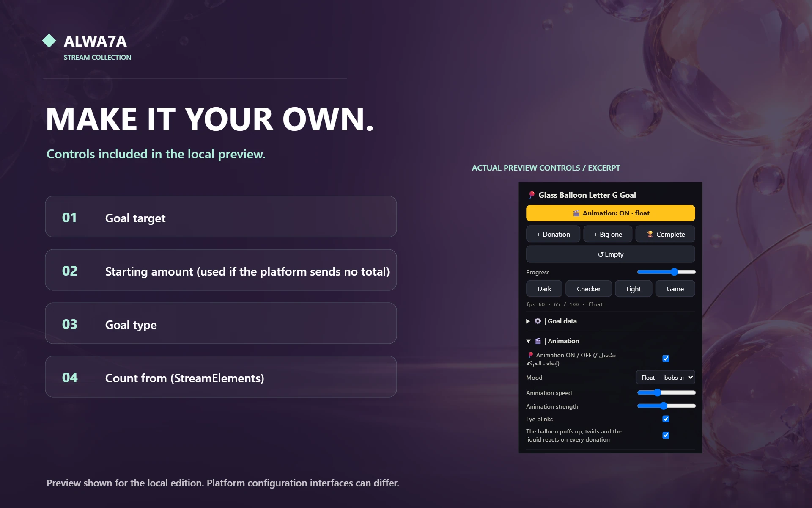Click the 01 Goal target card
The image size is (812, 508).
(x=221, y=217)
